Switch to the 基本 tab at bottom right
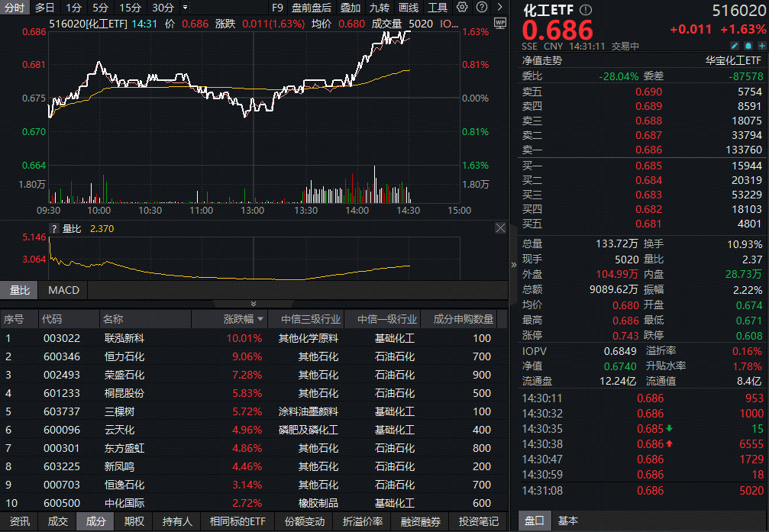Image resolution: width=769 pixels, height=532 pixels. tap(568, 520)
